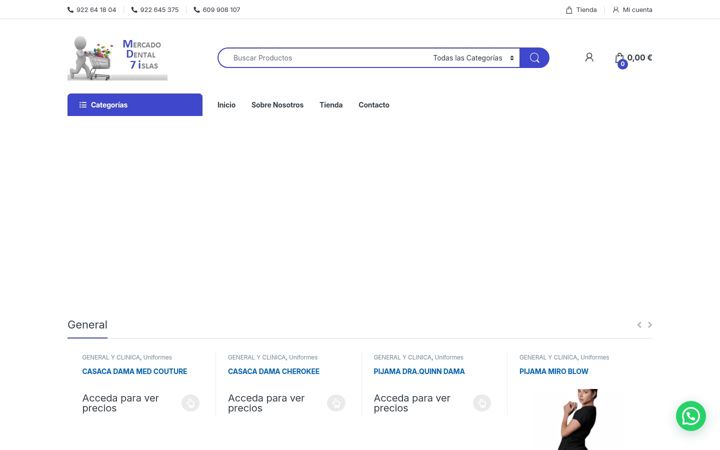This screenshot has width=720, height=450.
Task: Open product PIJAMA MIRO BLOW
Action: pos(554,371)
